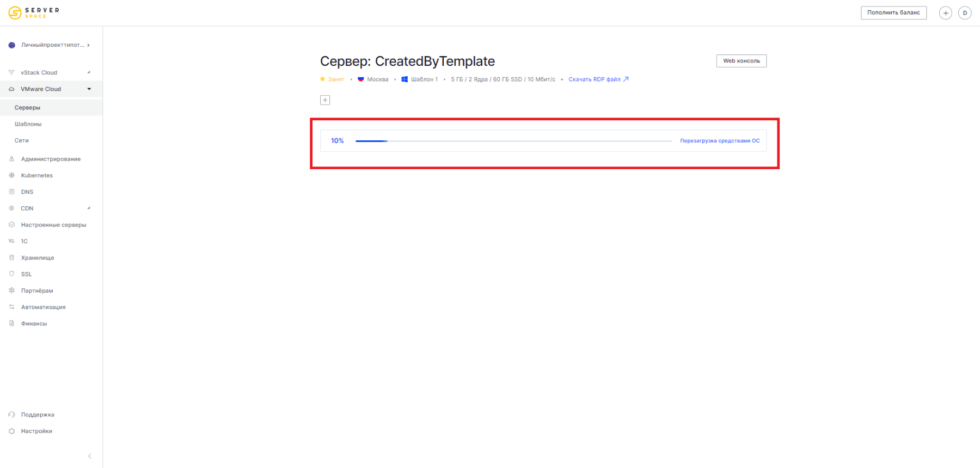This screenshot has width=980, height=468.
Task: Open SSL section
Action: coord(26,274)
